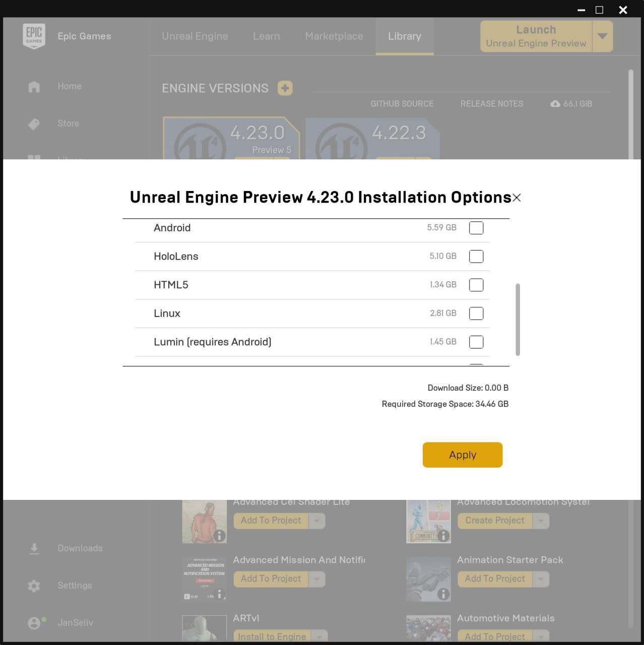Tick the HoloLens checkbox
Viewport: 644px width, 645px height.
click(476, 256)
